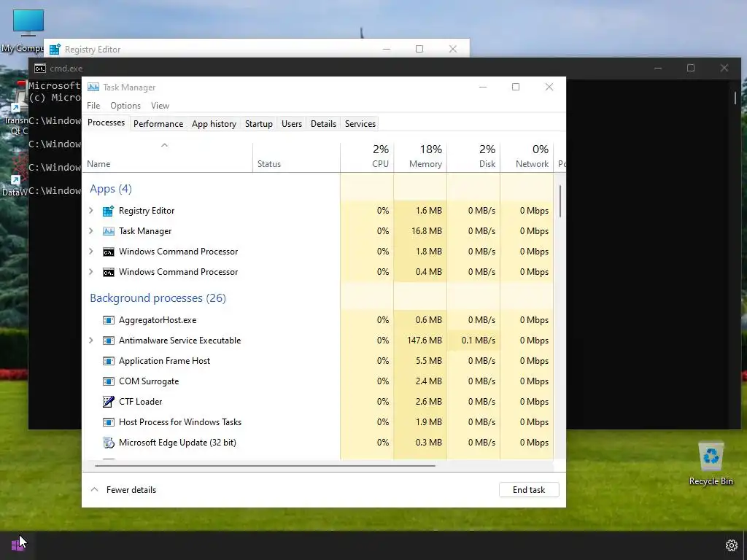Select the Recycle Bin desktop icon
The image size is (747, 560).
pos(711,463)
